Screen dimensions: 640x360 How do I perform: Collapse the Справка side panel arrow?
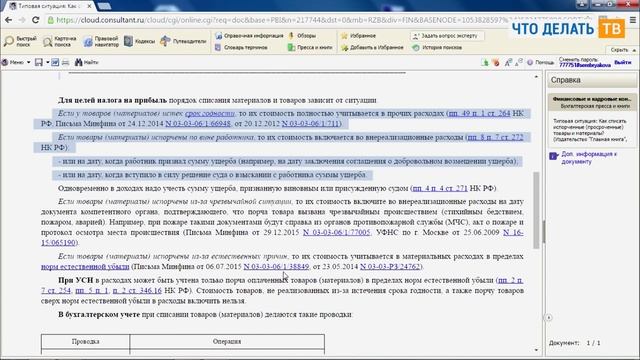[549, 317]
